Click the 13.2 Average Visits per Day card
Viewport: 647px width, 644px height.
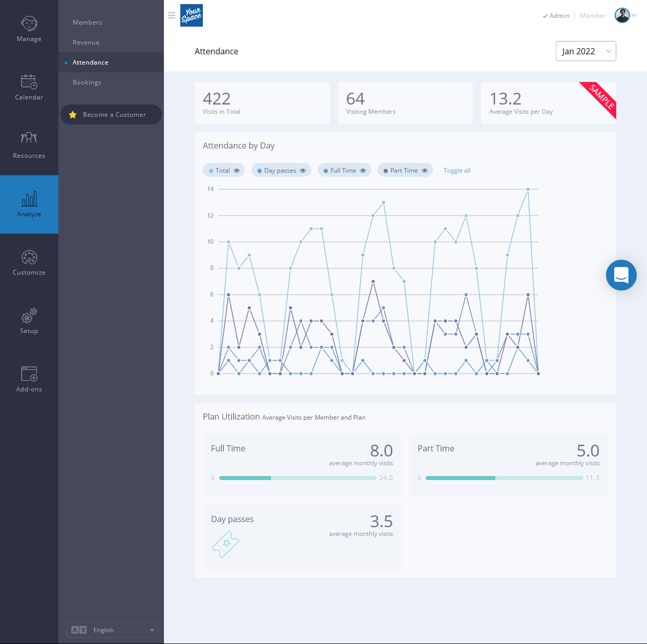pyautogui.click(x=549, y=103)
